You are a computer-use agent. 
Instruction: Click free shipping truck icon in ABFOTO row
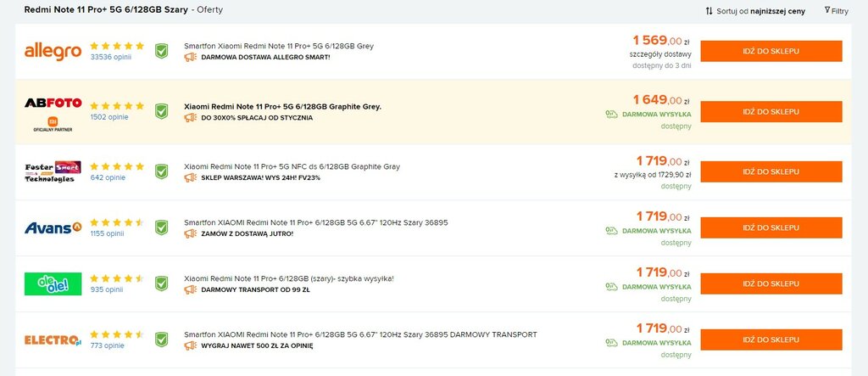(x=611, y=115)
